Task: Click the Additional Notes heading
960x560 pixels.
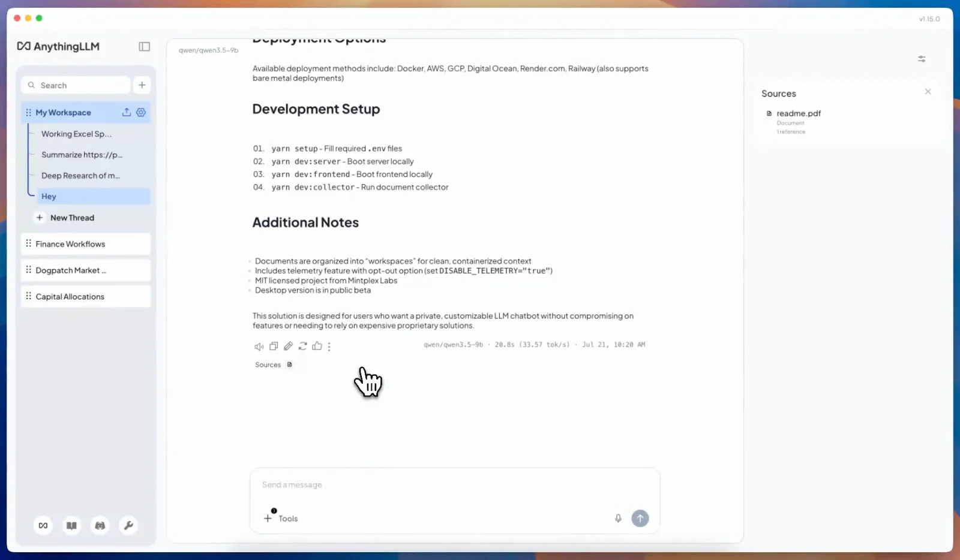Action: 305,222
